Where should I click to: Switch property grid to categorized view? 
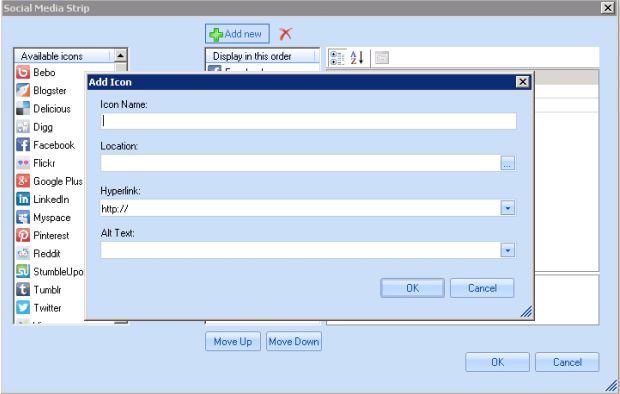click(x=337, y=58)
